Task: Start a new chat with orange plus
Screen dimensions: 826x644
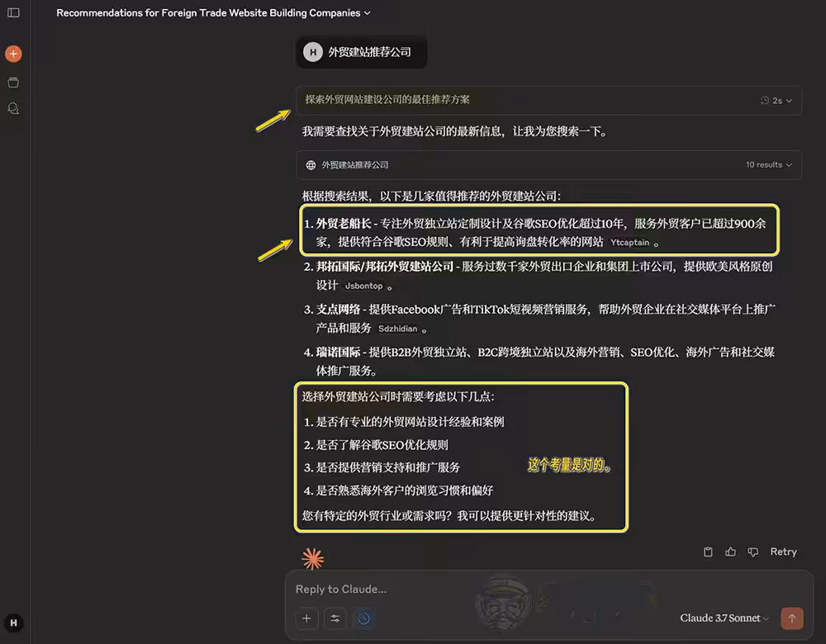Action: [x=14, y=54]
